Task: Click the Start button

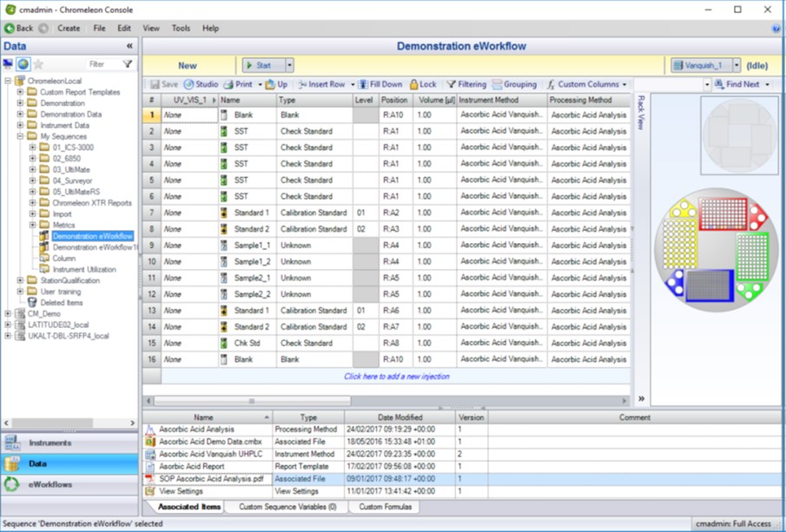Action: (x=262, y=65)
